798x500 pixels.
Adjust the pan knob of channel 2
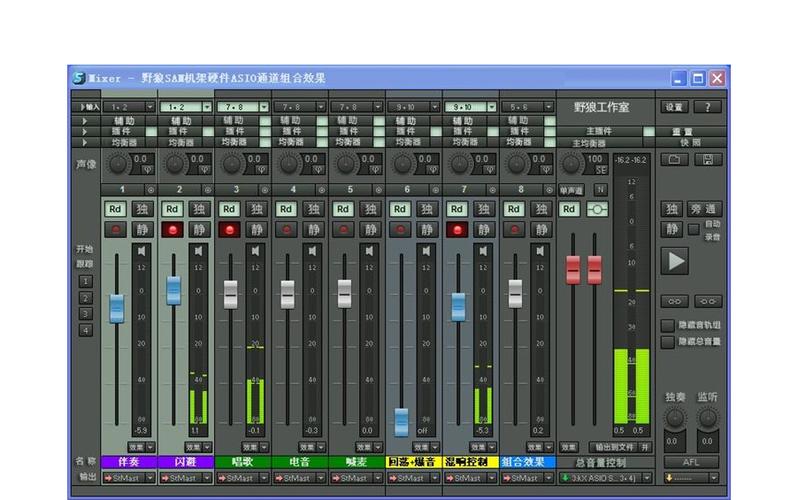tap(175, 164)
